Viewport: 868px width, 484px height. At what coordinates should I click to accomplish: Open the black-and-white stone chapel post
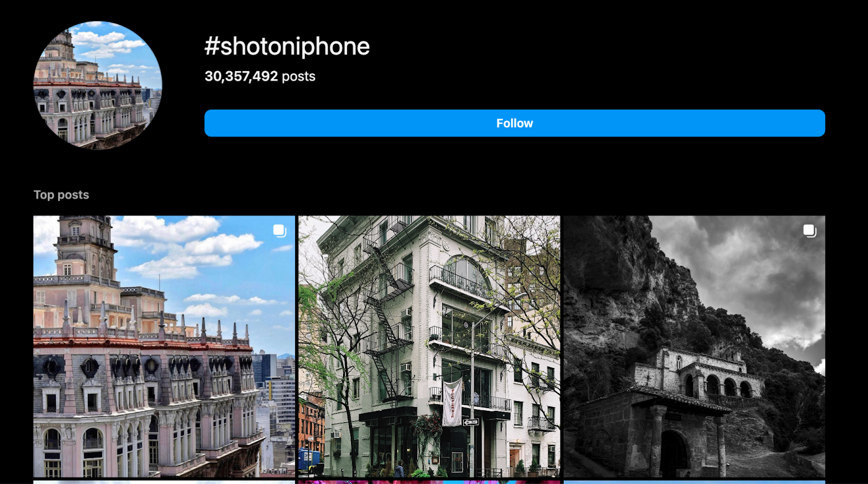pyautogui.click(x=694, y=346)
